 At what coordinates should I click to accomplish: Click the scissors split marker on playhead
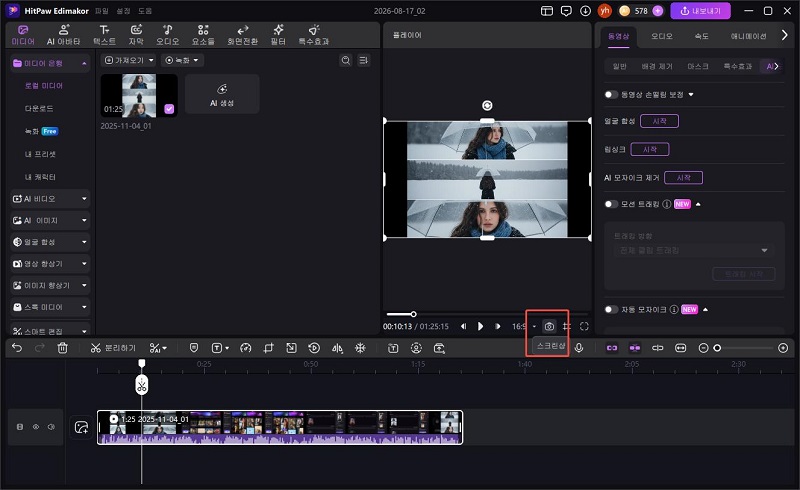click(141, 385)
